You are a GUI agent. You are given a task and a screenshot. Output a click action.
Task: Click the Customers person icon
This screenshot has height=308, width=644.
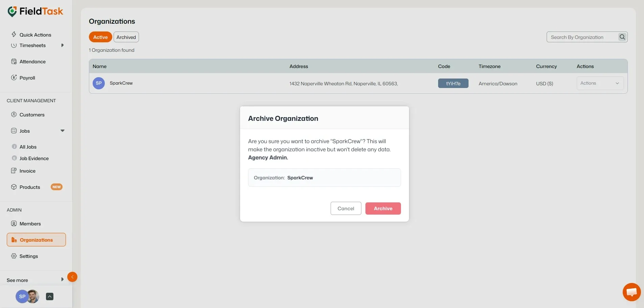[x=14, y=114]
